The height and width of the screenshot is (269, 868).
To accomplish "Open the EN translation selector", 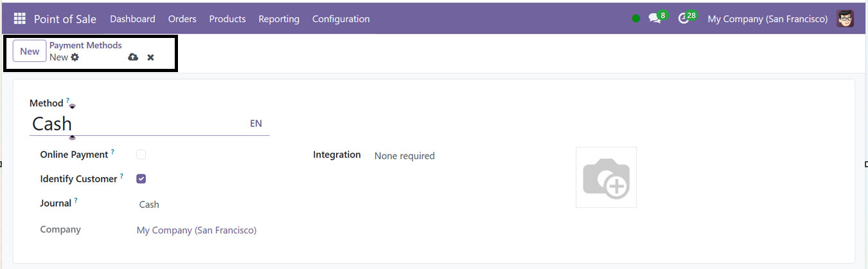I will [256, 124].
